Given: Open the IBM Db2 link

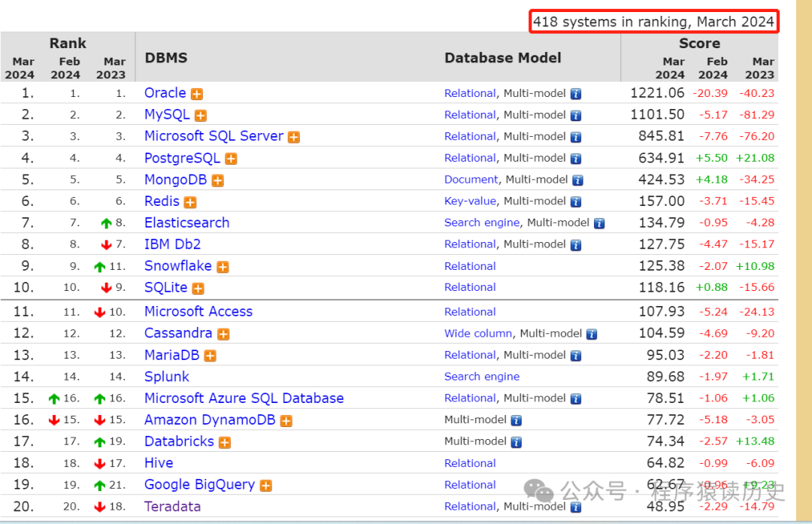Looking at the screenshot, I should [172, 244].
